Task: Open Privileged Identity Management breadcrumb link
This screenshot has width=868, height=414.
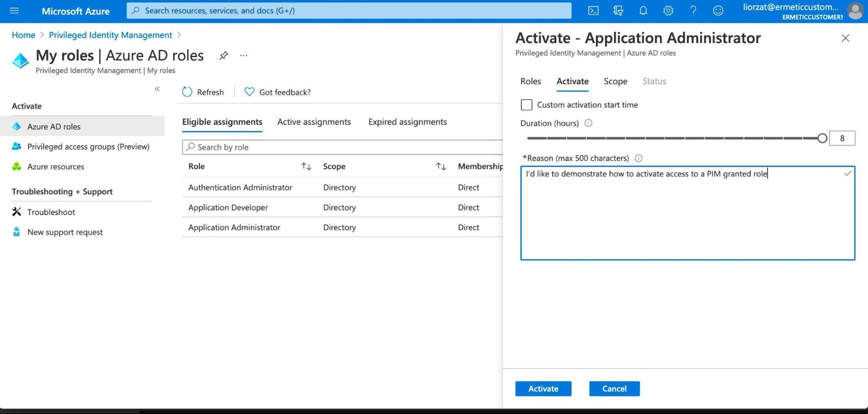Action: click(110, 35)
